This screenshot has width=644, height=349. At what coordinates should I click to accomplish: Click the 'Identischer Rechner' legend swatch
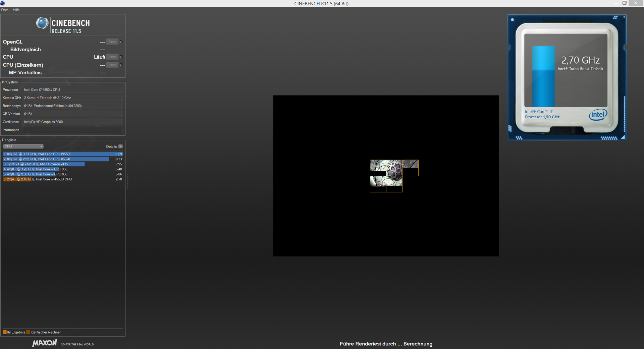(28, 332)
